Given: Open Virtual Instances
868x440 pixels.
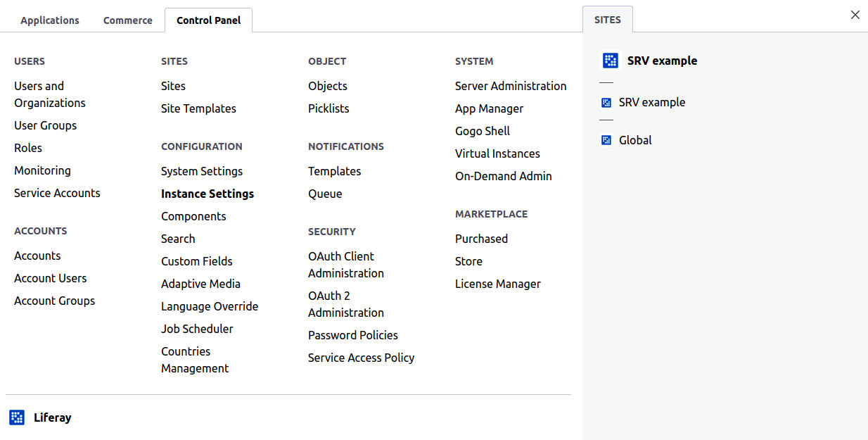Looking at the screenshot, I should tap(497, 153).
